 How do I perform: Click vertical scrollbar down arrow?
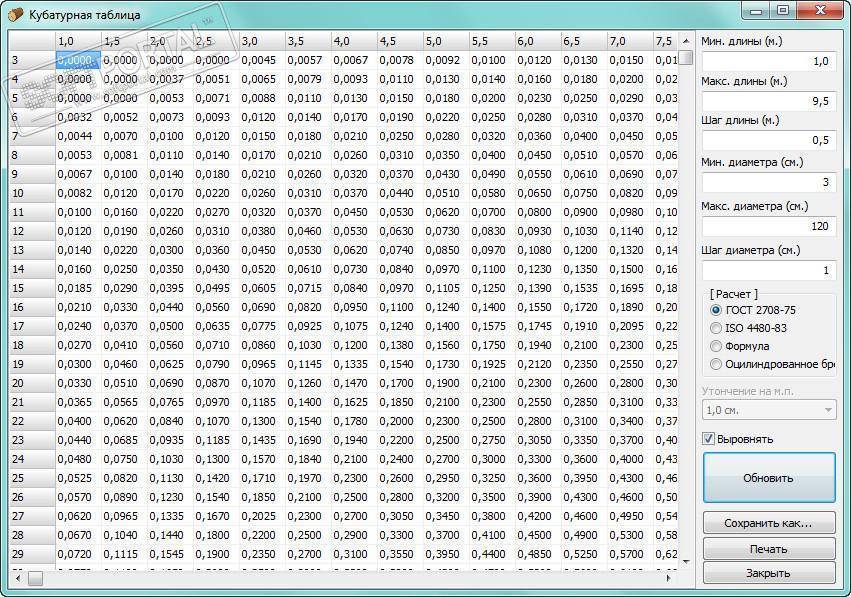pyautogui.click(x=686, y=561)
